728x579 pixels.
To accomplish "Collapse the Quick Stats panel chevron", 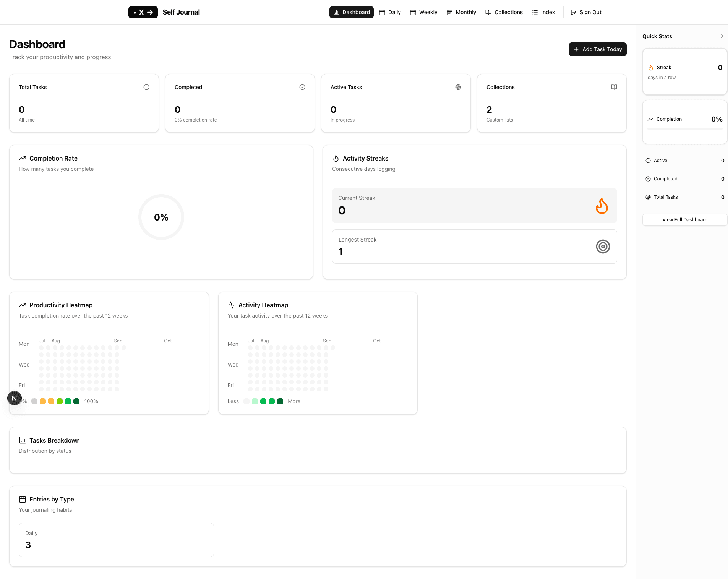I will coord(722,36).
